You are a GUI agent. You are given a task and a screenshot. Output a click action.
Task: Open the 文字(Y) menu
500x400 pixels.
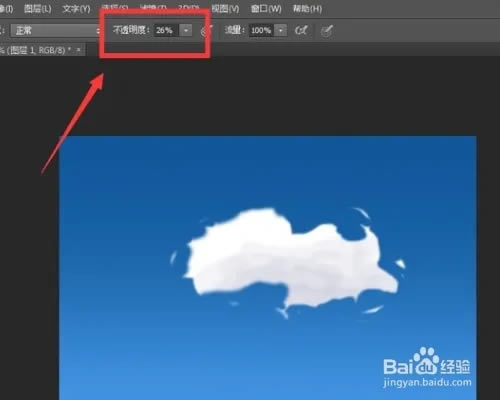pyautogui.click(x=76, y=9)
